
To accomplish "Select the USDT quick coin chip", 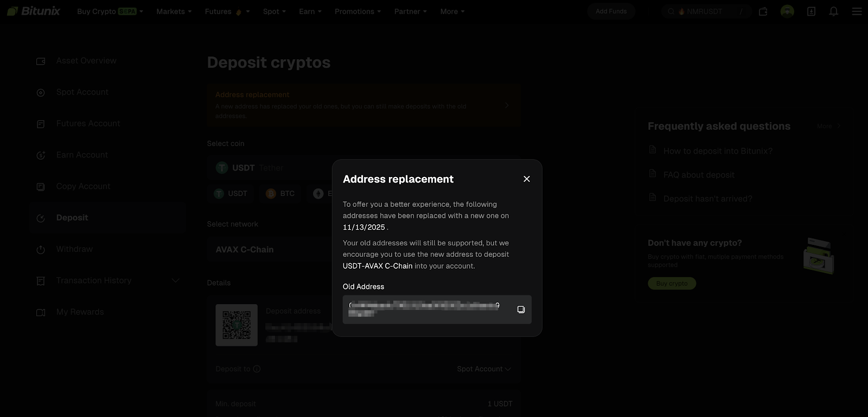I will [231, 194].
